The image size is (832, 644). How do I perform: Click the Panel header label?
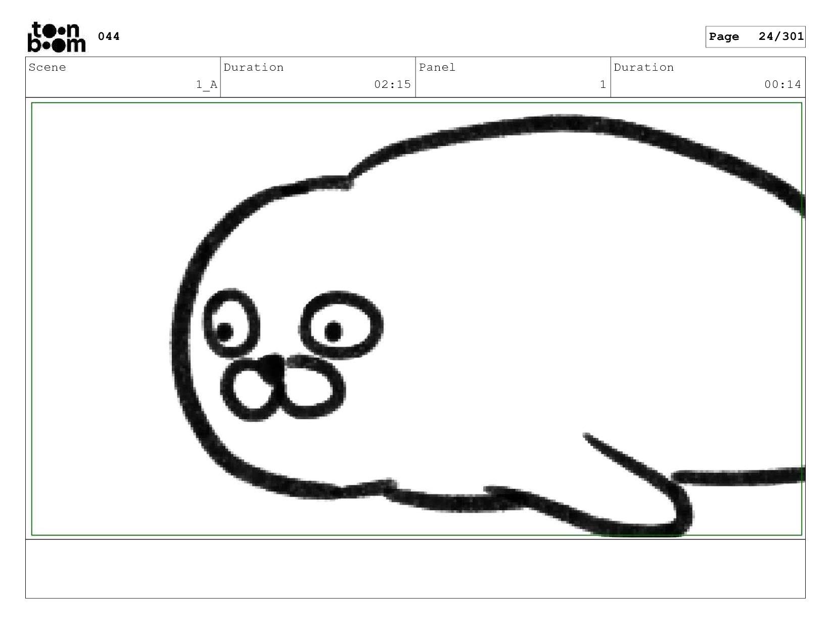point(437,68)
